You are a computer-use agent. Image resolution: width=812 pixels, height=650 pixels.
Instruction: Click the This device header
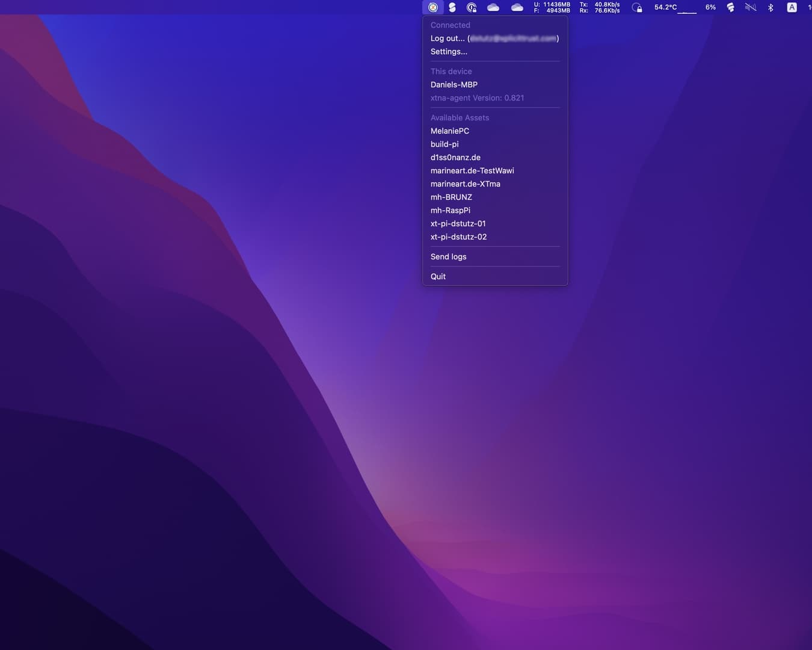[451, 71]
